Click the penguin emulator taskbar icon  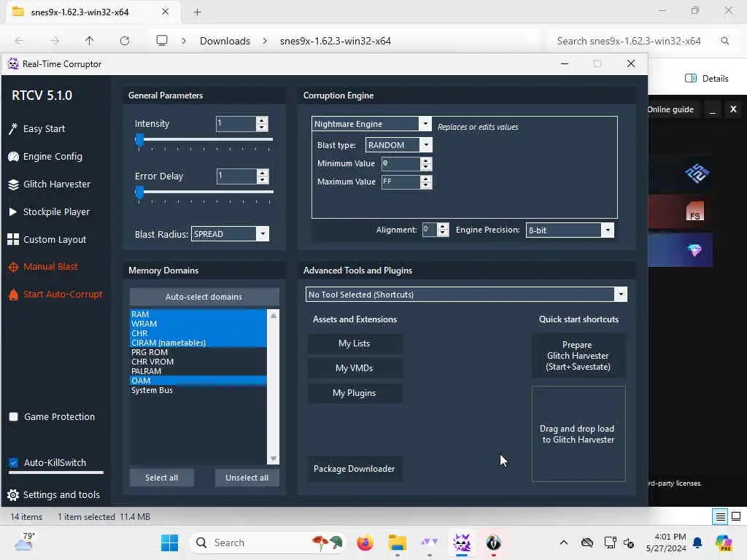494,542
